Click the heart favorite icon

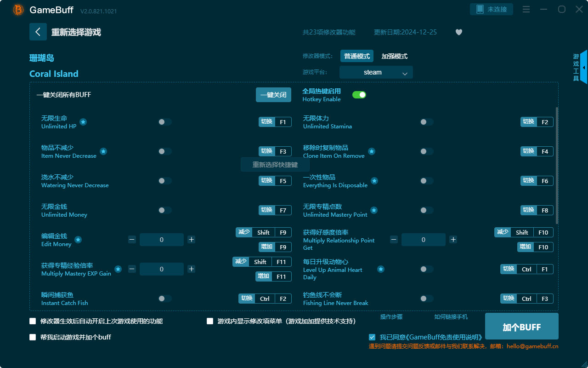click(458, 32)
